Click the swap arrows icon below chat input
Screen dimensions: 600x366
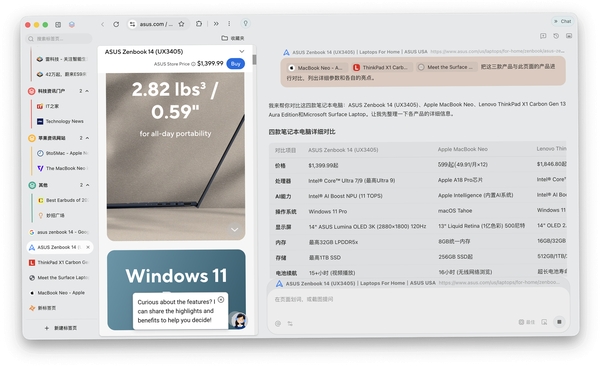point(290,324)
